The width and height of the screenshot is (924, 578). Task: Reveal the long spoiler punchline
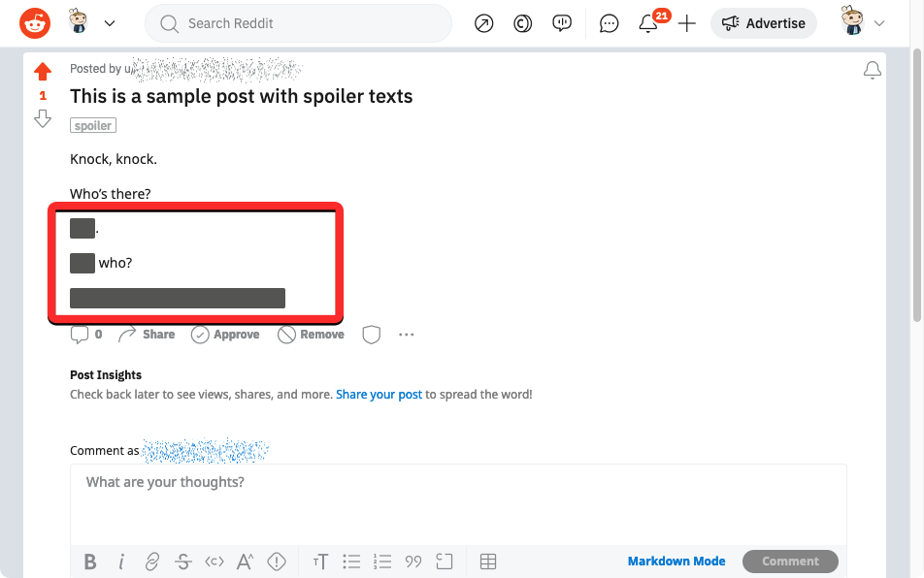pyautogui.click(x=178, y=298)
